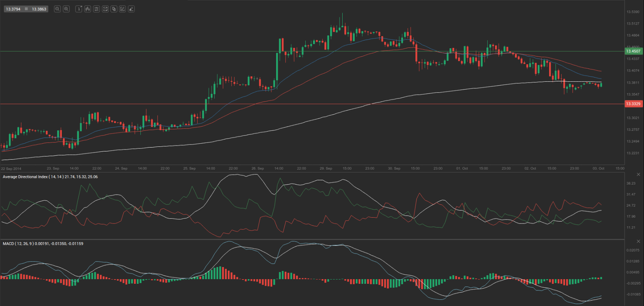Screen dimensions: 644x306
Task: Click the zoom in magnifier icon
Action: pyautogui.click(x=66, y=9)
